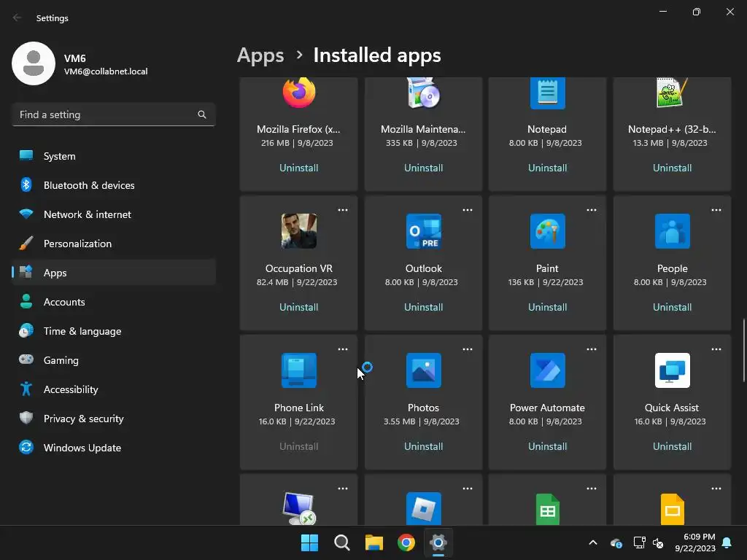Click the Roblox app icon

point(424,508)
